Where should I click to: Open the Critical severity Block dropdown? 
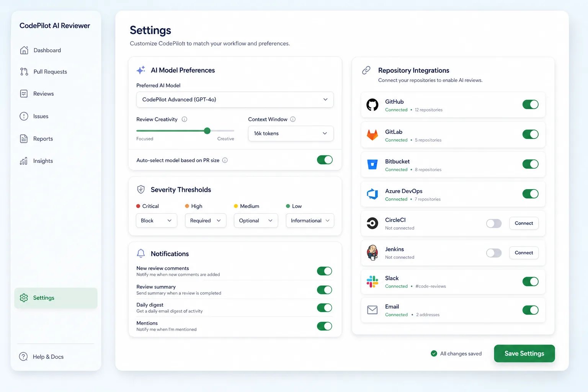coord(157,220)
